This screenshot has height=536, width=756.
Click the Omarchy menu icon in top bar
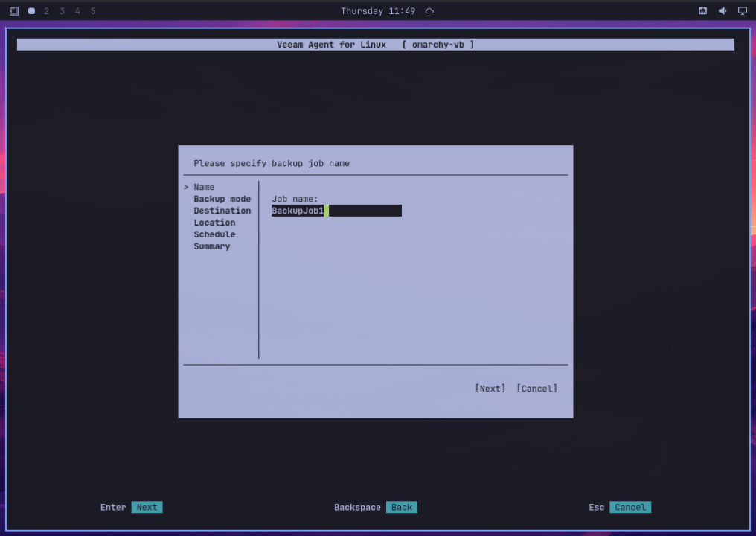coord(14,11)
